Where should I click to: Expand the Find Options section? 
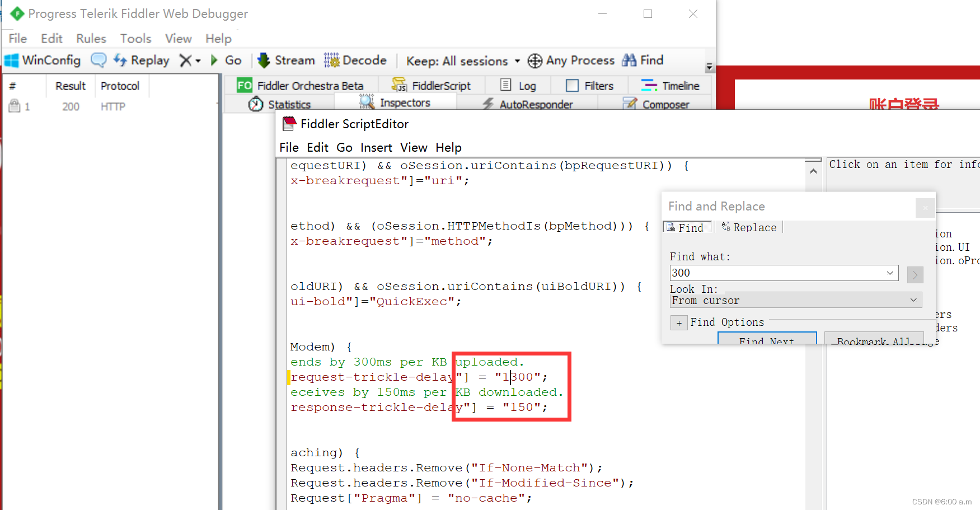[x=679, y=323]
